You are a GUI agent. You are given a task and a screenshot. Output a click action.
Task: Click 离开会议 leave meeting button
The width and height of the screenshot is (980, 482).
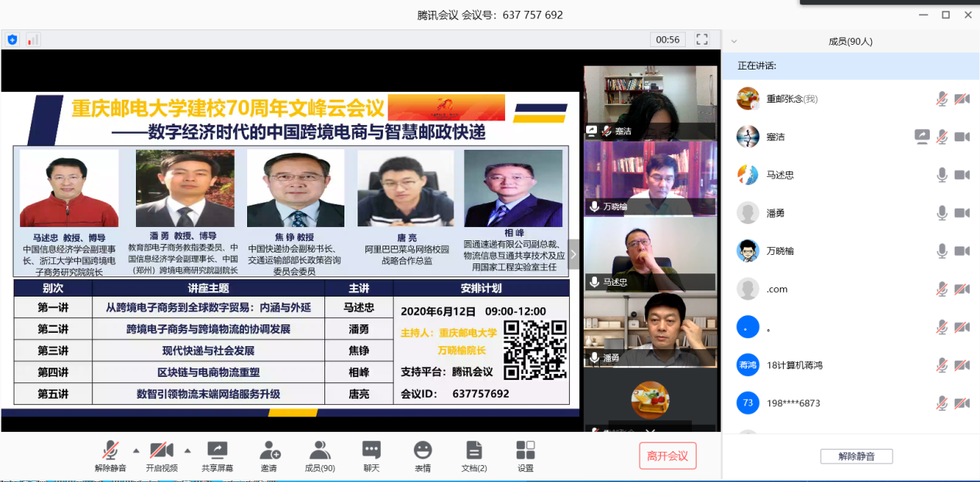click(x=667, y=456)
